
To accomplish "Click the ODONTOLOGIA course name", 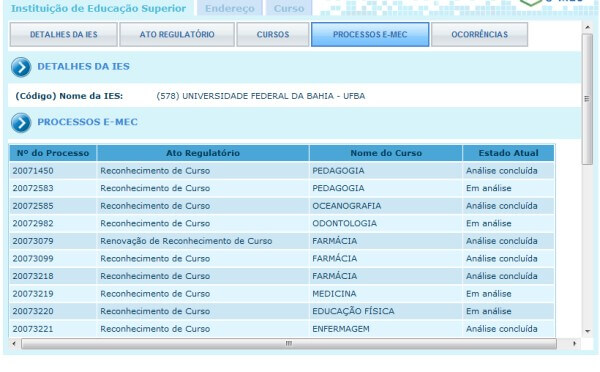I will coord(344,224).
